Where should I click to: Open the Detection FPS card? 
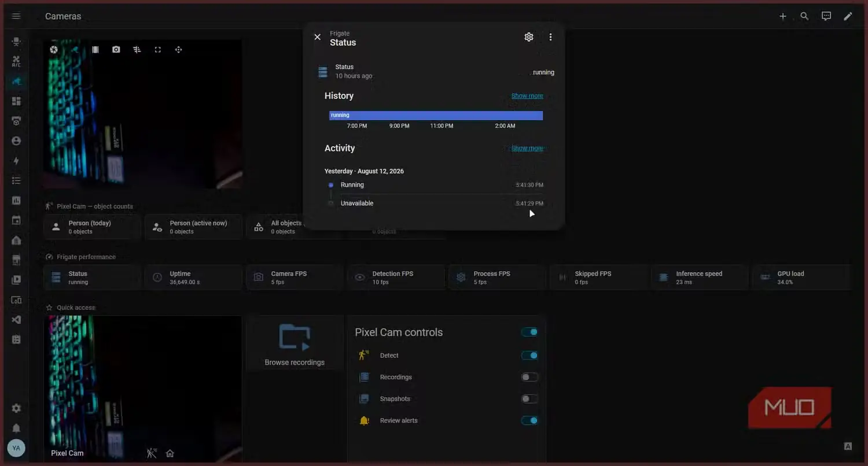(x=396, y=278)
